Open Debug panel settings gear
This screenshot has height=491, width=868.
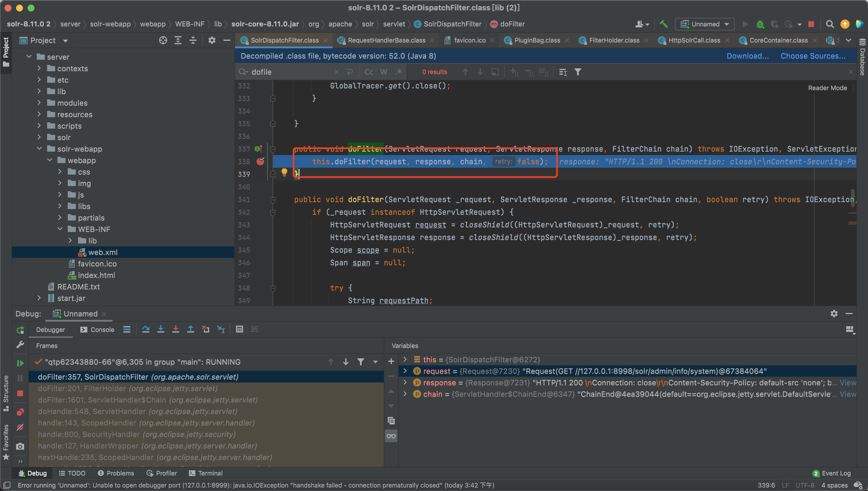coord(834,314)
